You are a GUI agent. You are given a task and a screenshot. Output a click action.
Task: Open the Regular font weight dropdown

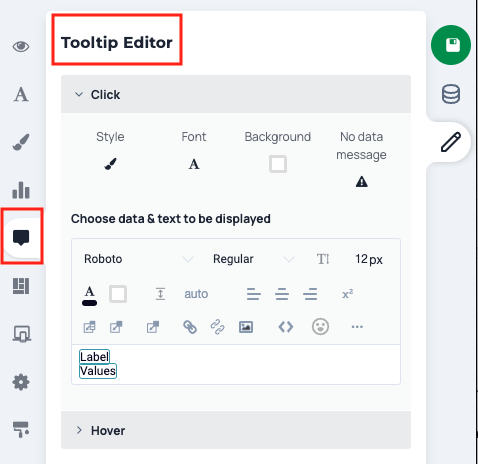click(253, 259)
